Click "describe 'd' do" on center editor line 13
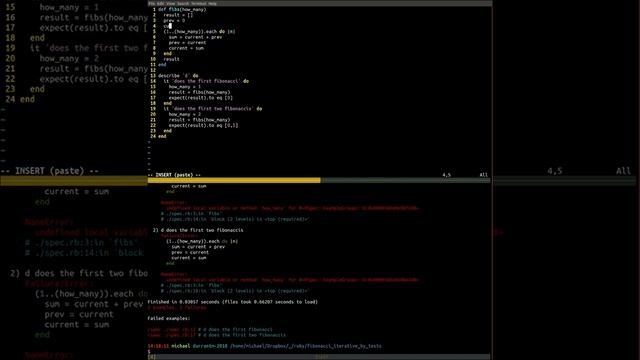Screen dimensions: 640x360 [178, 76]
